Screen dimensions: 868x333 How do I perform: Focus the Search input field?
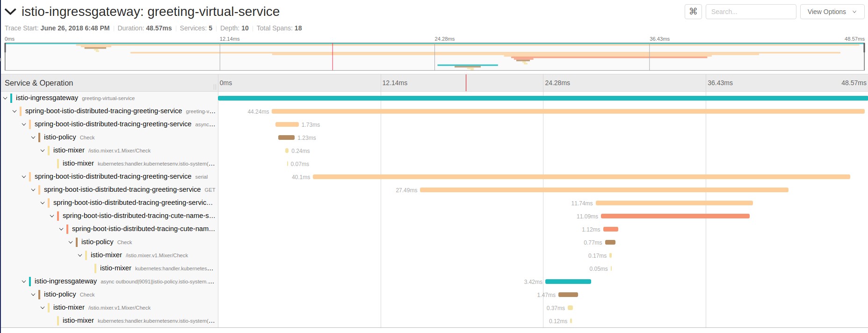pyautogui.click(x=751, y=12)
